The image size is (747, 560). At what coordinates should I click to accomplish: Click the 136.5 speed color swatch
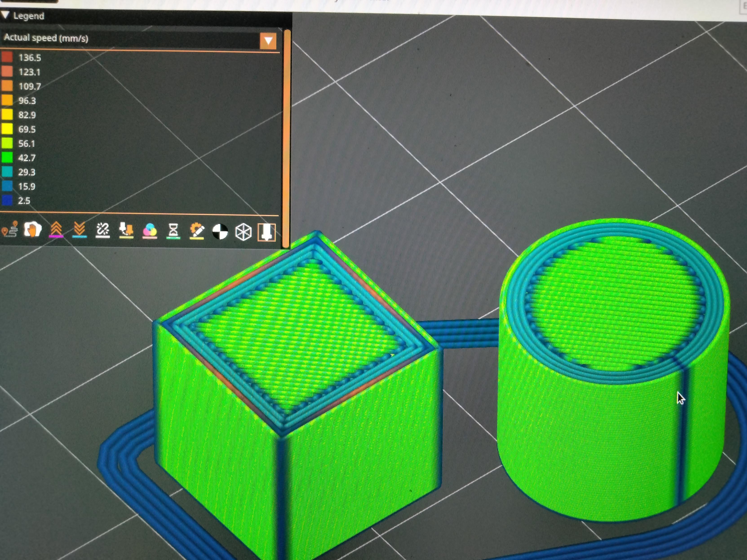[x=7, y=57]
